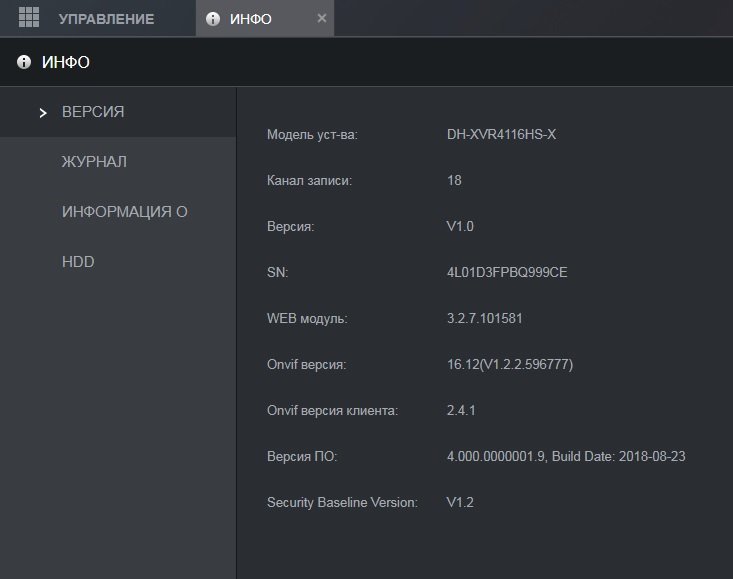Viewport: 733px width, 579px height.
Task: Open the ВЕРСИЯ sidebar section
Action: click(x=93, y=112)
